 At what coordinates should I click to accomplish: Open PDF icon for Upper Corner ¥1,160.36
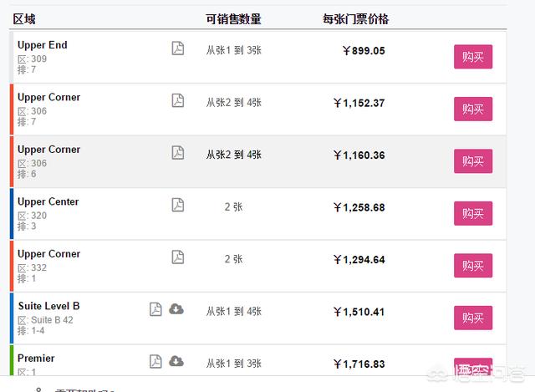[178, 152]
